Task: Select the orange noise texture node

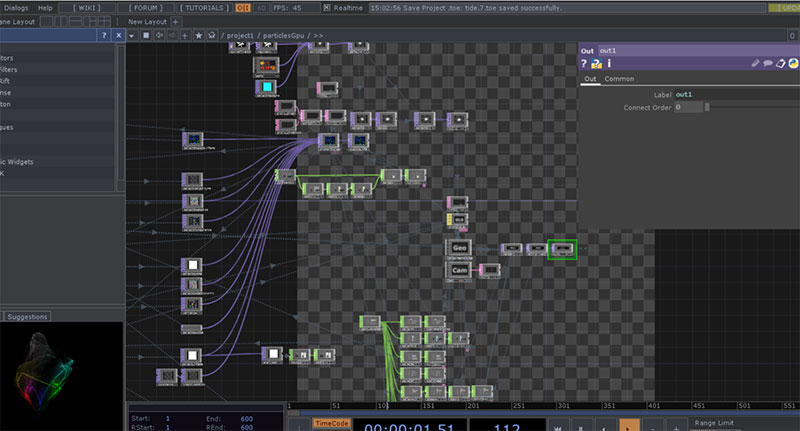Action: pyautogui.click(x=266, y=66)
